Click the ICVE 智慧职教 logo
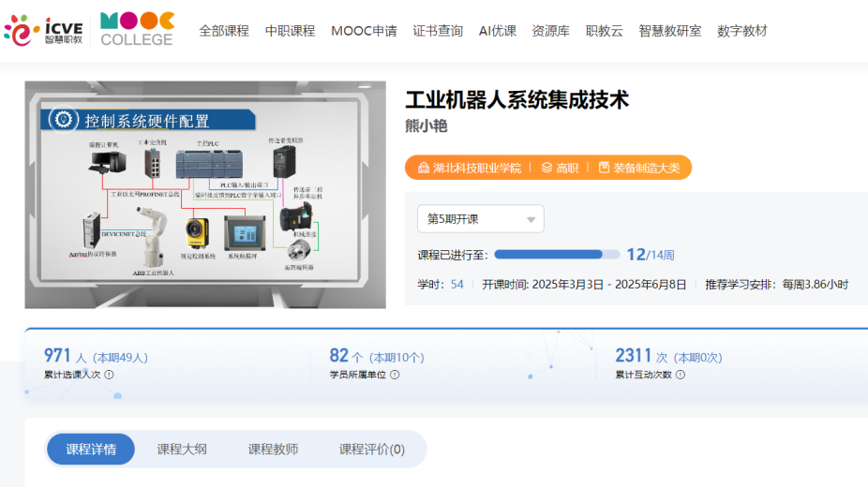This screenshot has width=868, height=487. point(43,30)
